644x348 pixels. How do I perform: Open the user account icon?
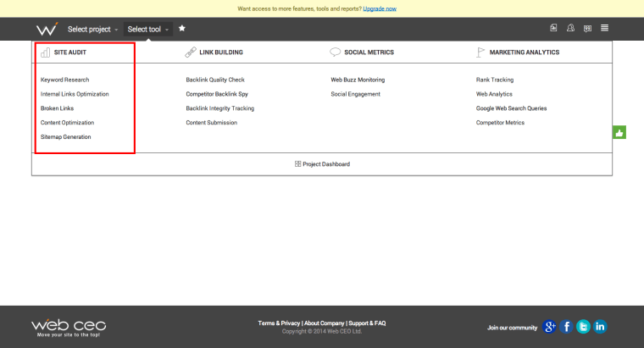click(x=570, y=28)
